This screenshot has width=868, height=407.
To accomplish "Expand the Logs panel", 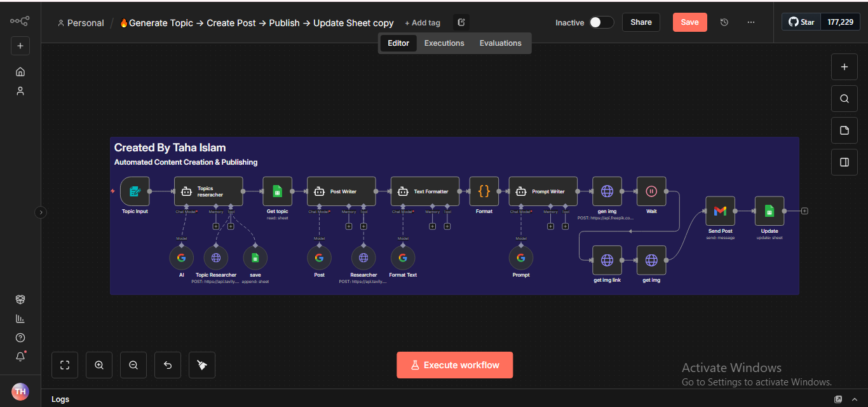I will pos(838,399).
